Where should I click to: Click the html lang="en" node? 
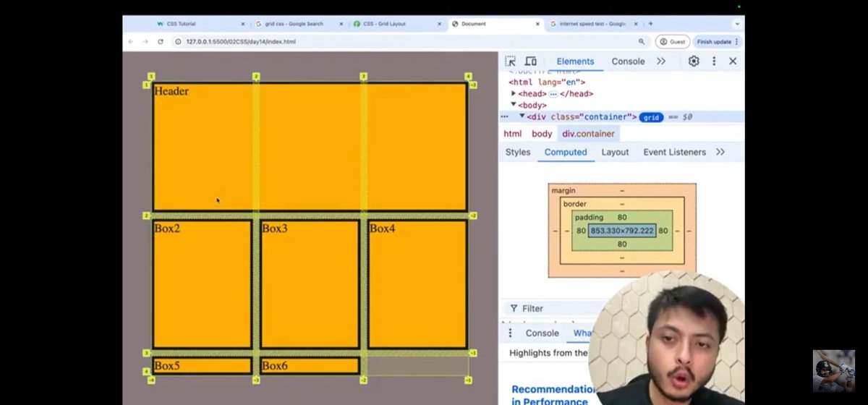(547, 82)
